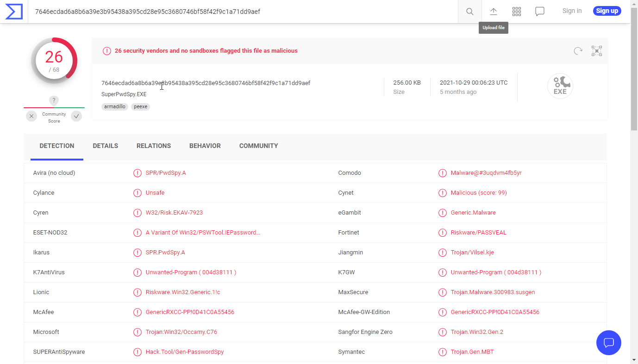Open the DETAILS tab
Screen dimensions: 638x364
tap(106, 146)
